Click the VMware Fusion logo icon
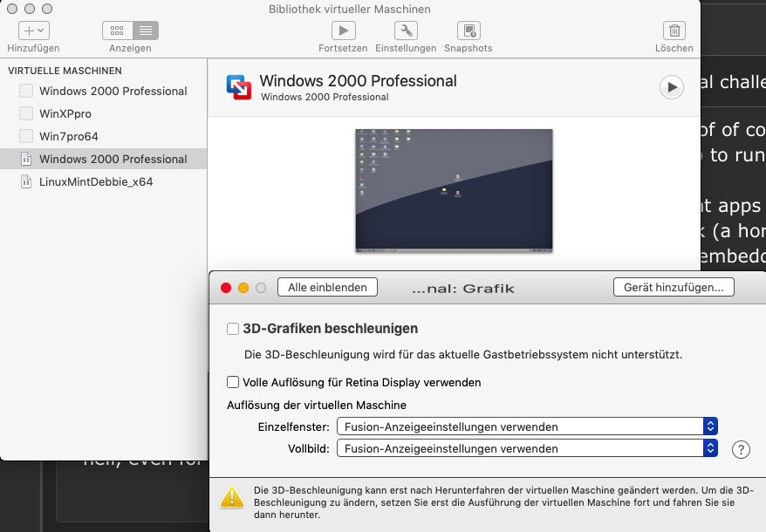This screenshot has width=766, height=532. tap(239, 87)
